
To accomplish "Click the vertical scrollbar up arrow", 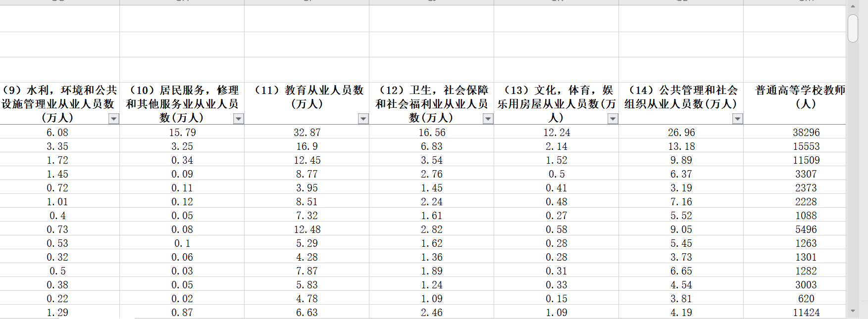I will tap(853, 6).
